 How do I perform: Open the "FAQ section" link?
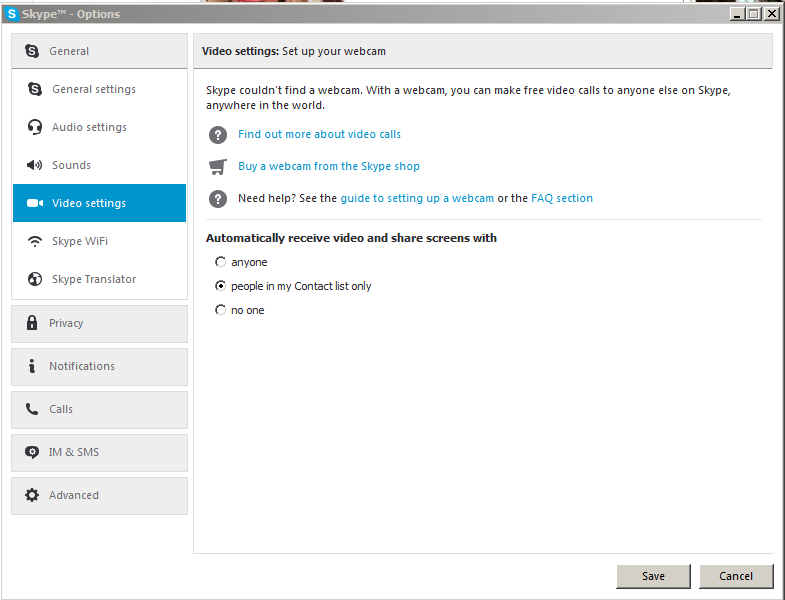point(562,198)
